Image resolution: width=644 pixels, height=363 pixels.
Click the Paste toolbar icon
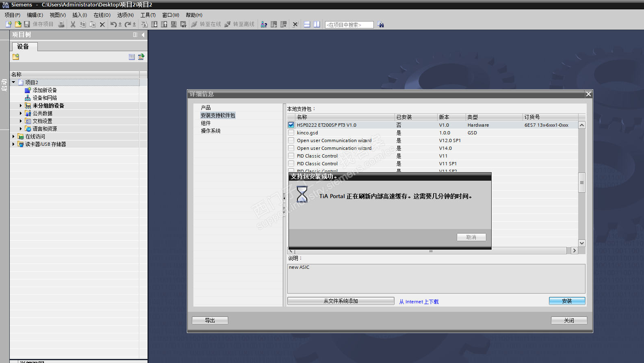tap(93, 24)
